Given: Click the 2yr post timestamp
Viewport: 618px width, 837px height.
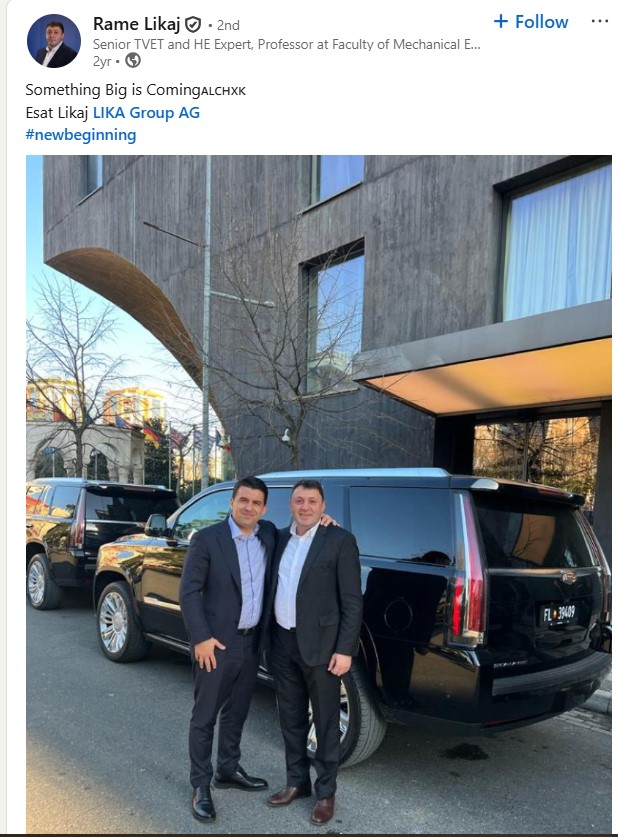Looking at the screenshot, I should (102, 61).
